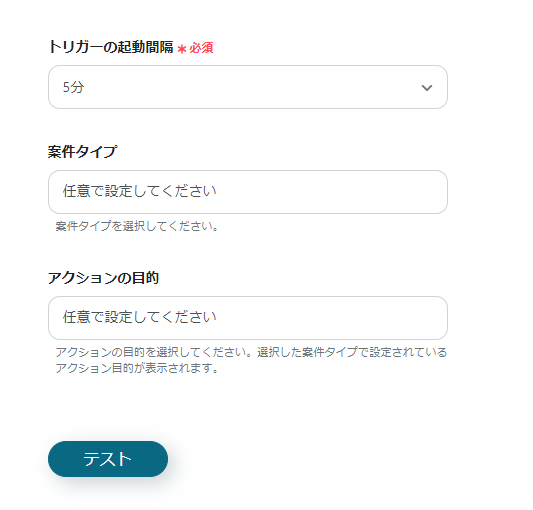Image resolution: width=533 pixels, height=510 pixels.
Task: Expand the 案件タイプ selection box
Action: (248, 192)
